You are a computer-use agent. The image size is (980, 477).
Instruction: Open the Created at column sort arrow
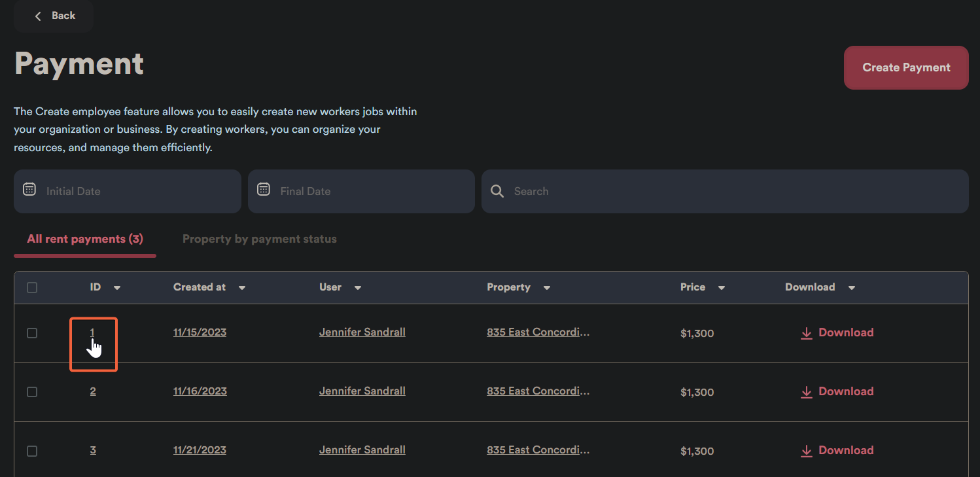(242, 288)
